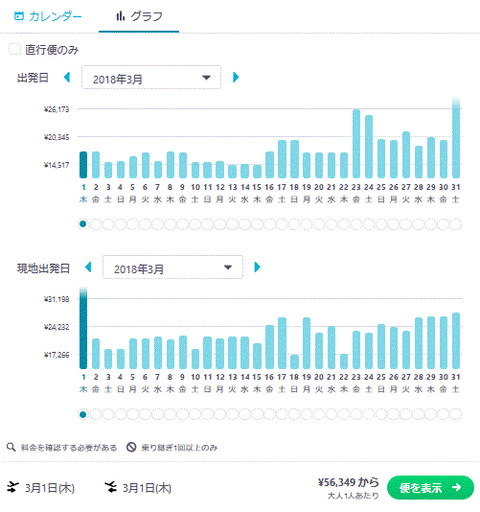Switch to the カレンダー tab
Image resolution: width=480 pixels, height=512 pixels.
[x=48, y=16]
